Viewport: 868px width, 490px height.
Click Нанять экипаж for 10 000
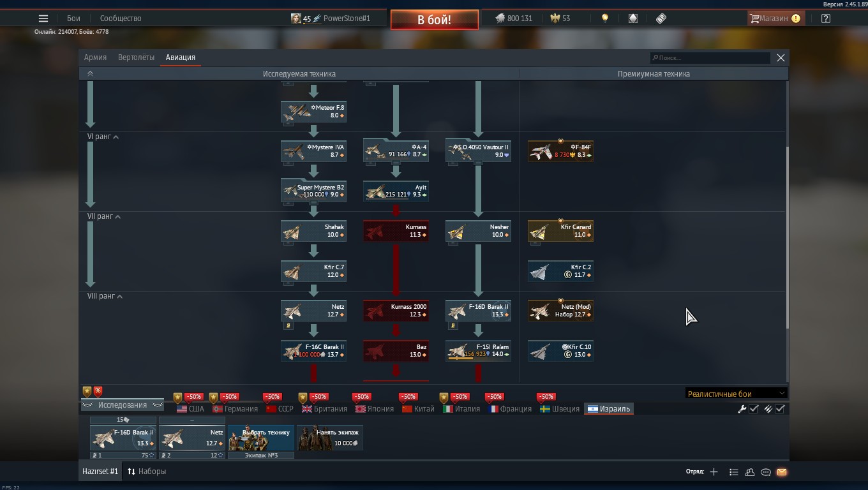point(330,438)
